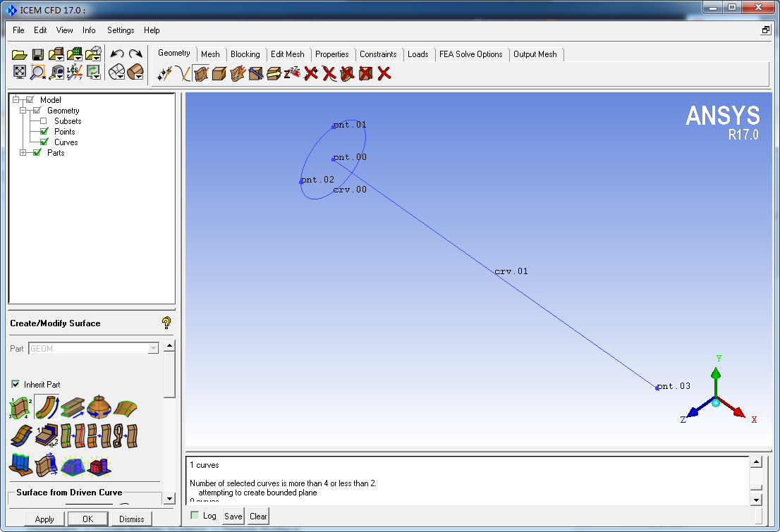Open the Output Mesh tab

535,54
